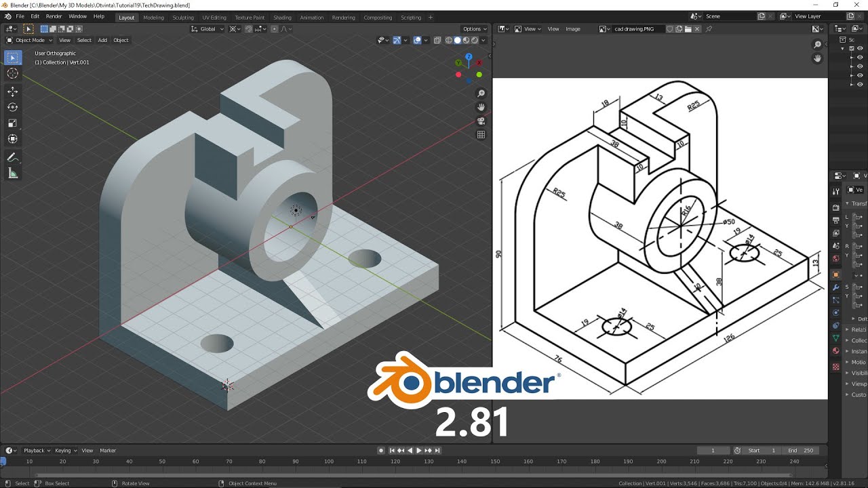Click the auto keying record button
The height and width of the screenshot is (488, 868).
point(381,451)
